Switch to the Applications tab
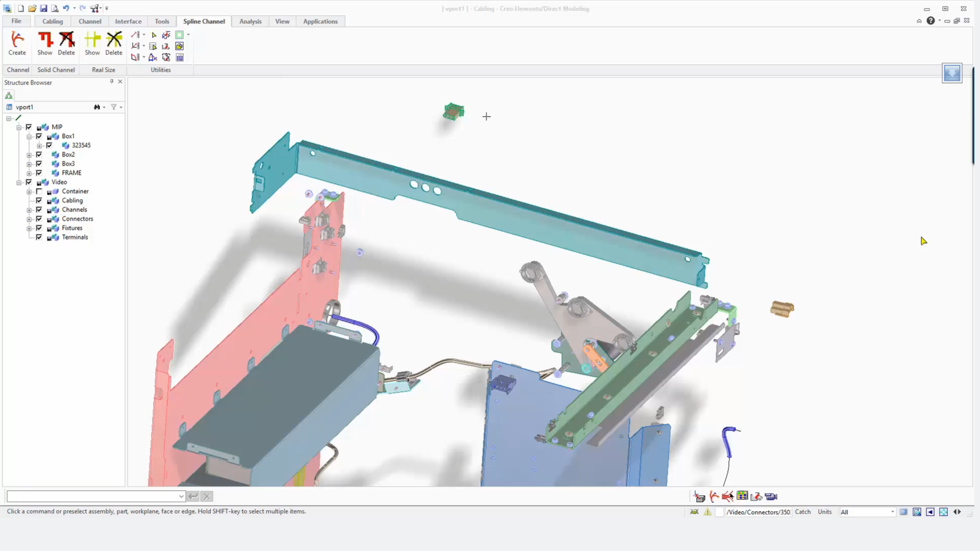The image size is (980, 551). [x=320, y=21]
